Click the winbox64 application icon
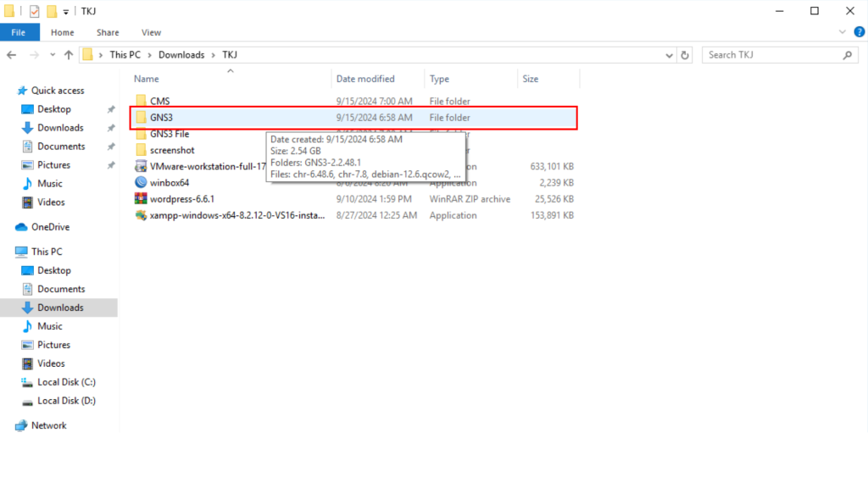This screenshot has width=868, height=488. 142,182
